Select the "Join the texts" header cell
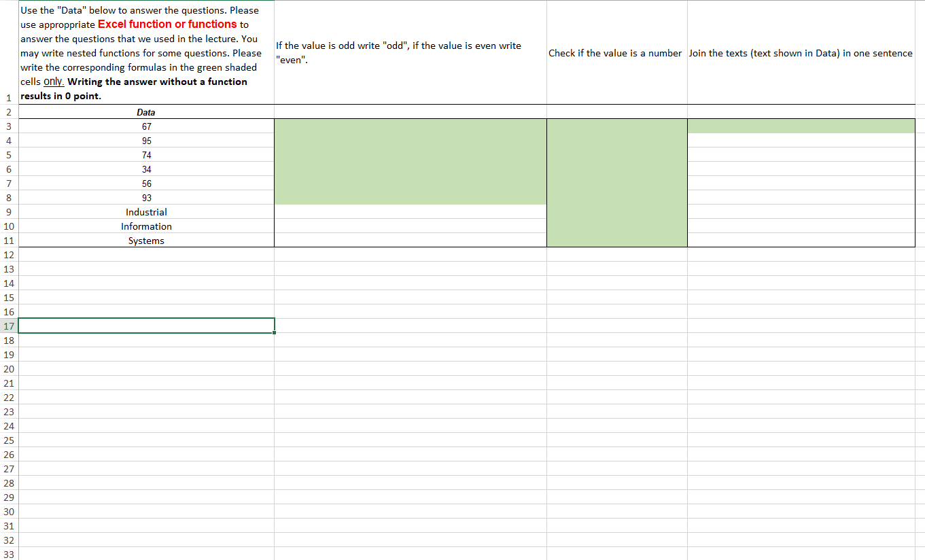 (x=801, y=52)
